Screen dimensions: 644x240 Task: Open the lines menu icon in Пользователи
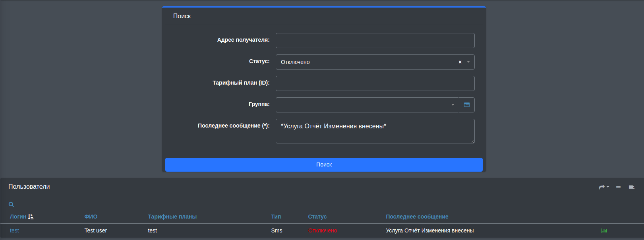point(631,187)
